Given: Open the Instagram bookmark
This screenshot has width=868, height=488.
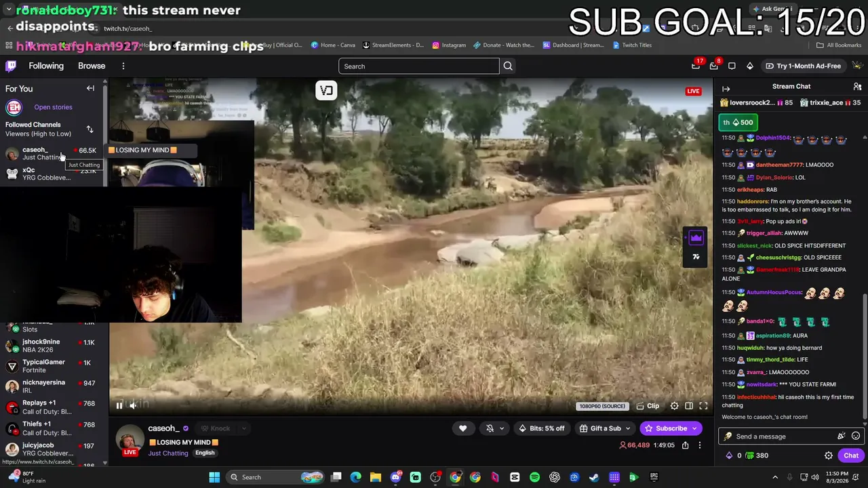Looking at the screenshot, I should pos(448,45).
